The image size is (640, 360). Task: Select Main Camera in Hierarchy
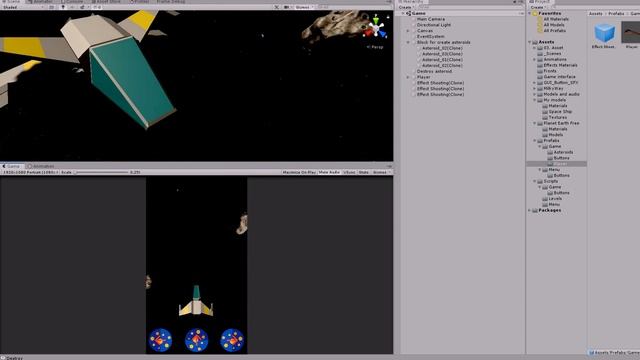pyautogui.click(x=431, y=19)
